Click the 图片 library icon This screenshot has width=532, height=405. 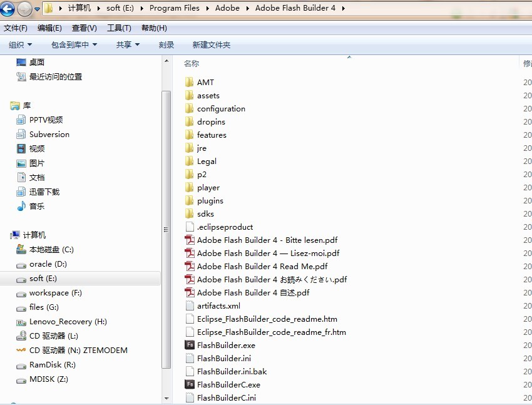click(21, 163)
